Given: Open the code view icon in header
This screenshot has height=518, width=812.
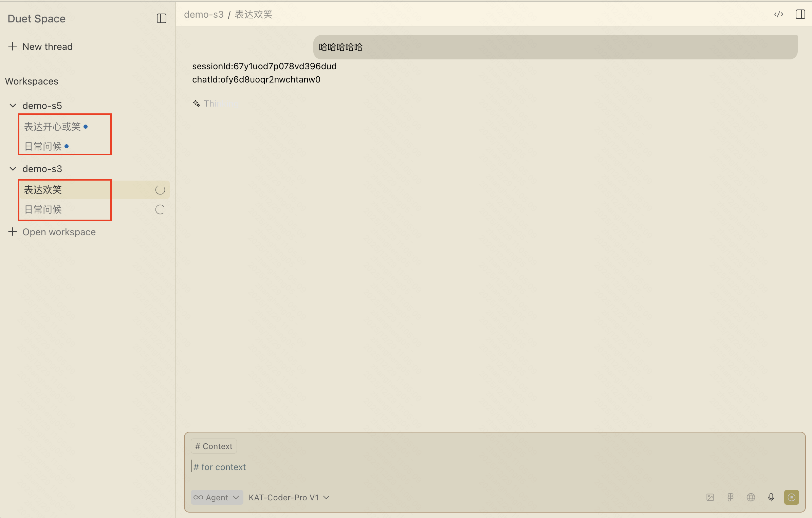Looking at the screenshot, I should point(778,14).
